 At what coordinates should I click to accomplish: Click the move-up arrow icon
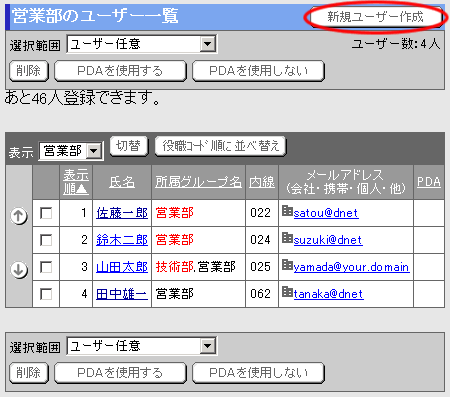[19, 216]
